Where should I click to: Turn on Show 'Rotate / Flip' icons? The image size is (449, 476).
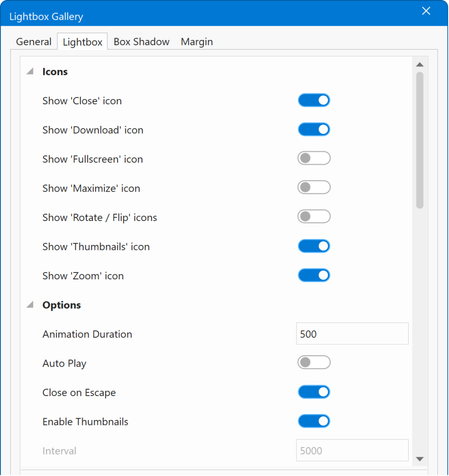[x=314, y=217]
